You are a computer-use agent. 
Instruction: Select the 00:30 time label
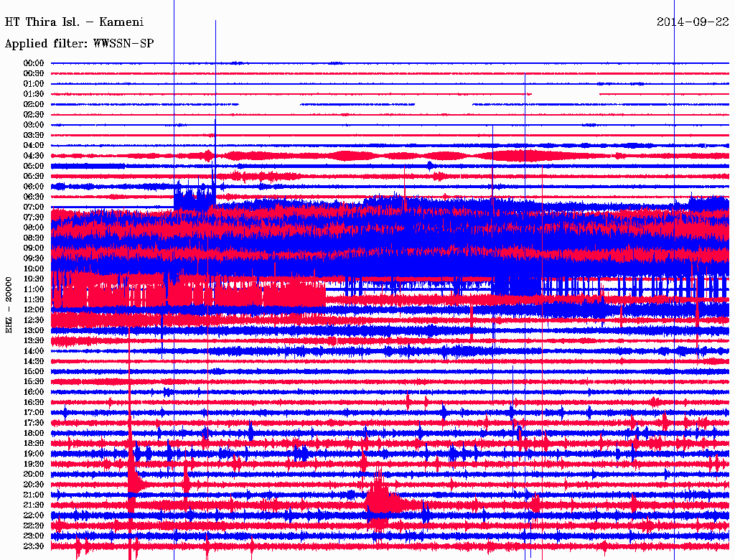[x=34, y=73]
